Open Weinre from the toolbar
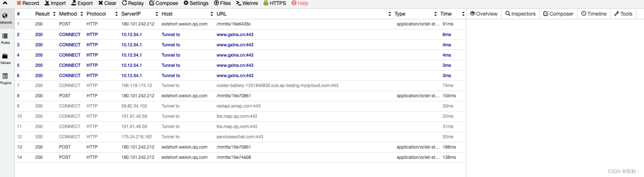This screenshot has height=177, width=644. tap(247, 3)
